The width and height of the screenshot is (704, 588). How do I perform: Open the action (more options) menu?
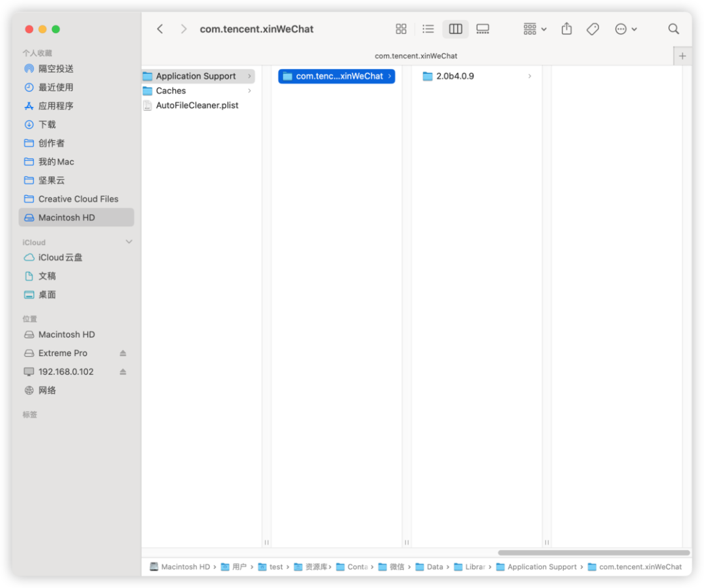pos(626,29)
